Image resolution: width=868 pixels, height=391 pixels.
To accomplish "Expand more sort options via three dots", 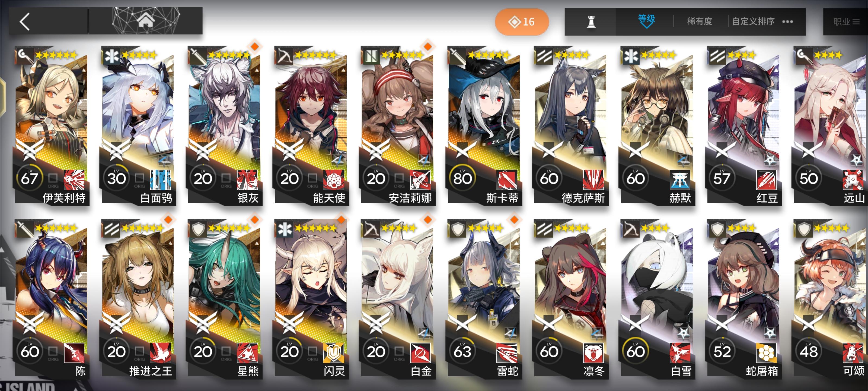I will [787, 22].
